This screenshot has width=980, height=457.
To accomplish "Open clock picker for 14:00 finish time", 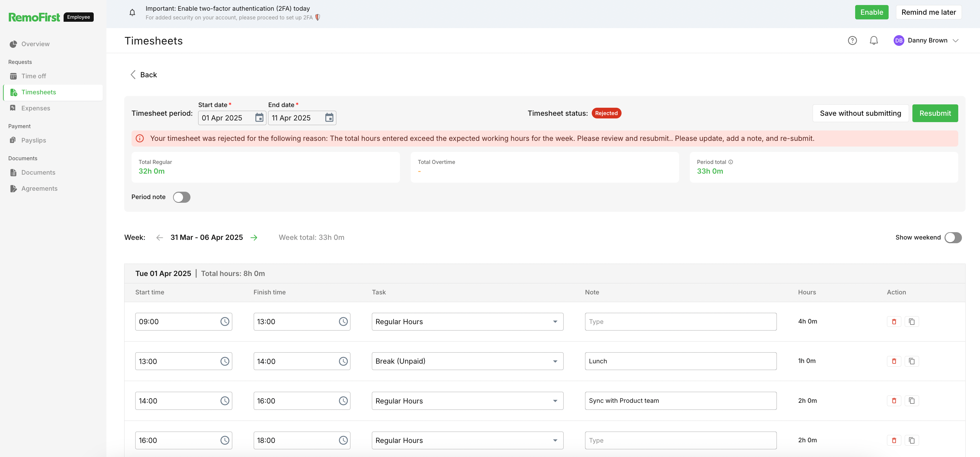I will pos(343,361).
